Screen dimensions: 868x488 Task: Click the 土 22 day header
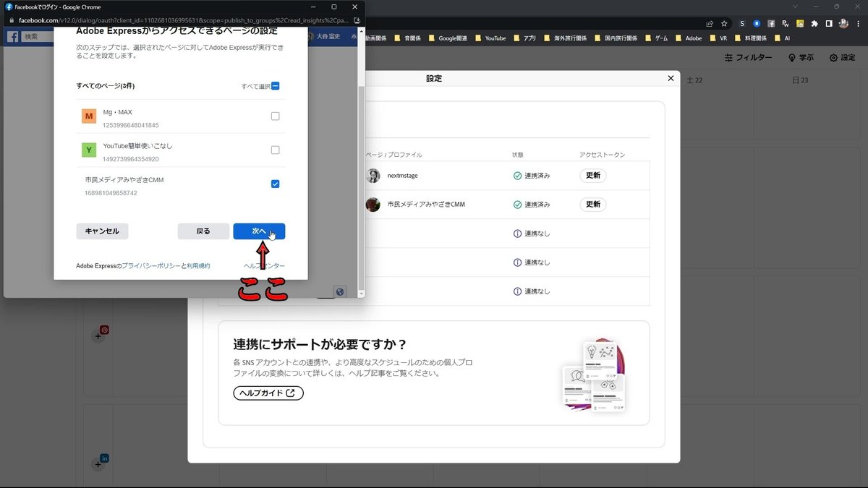(x=695, y=80)
